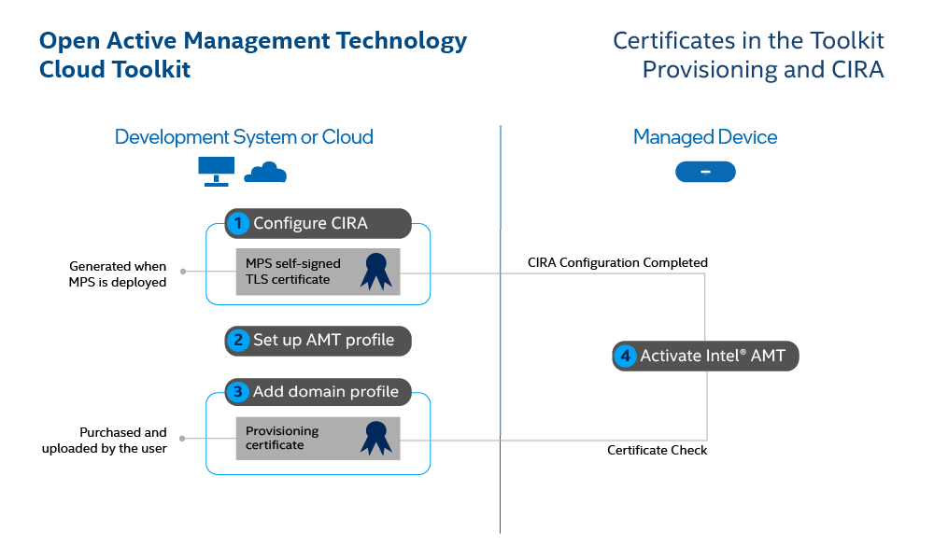934x560 pixels.
Task: Toggle the connector dot near Generated when MPS deployed
Action: [x=185, y=273]
